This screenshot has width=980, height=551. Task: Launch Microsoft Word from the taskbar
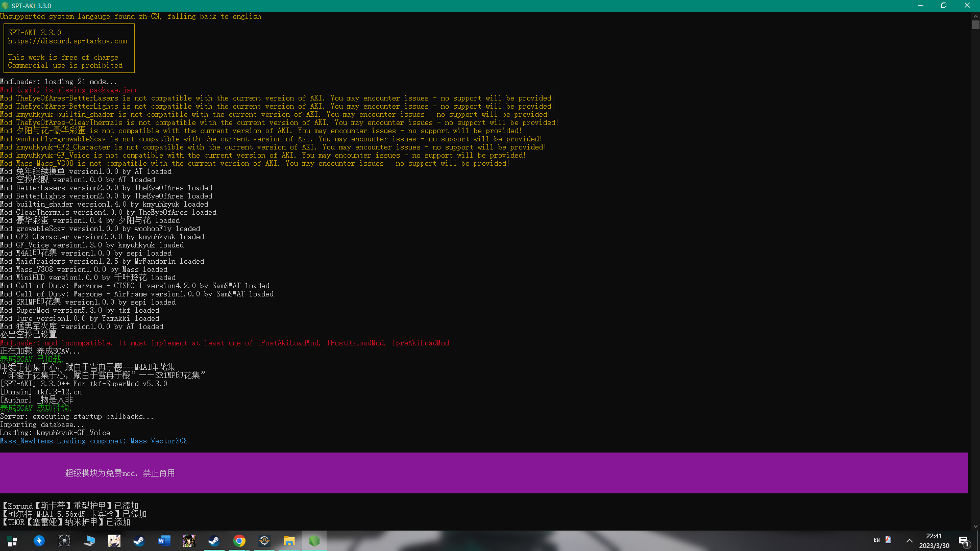(x=164, y=541)
